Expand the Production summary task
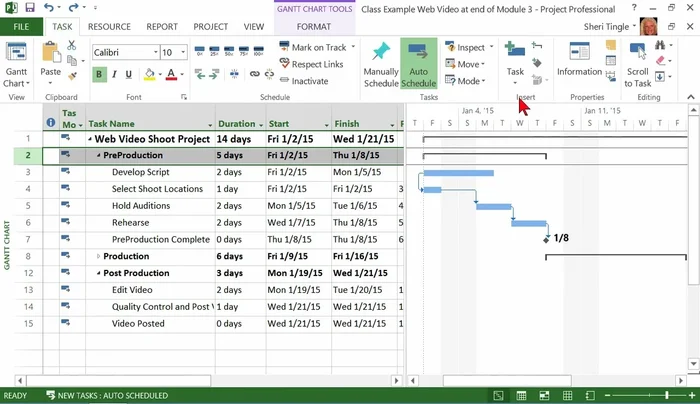Screen dimensions: 700x404 point(98,256)
